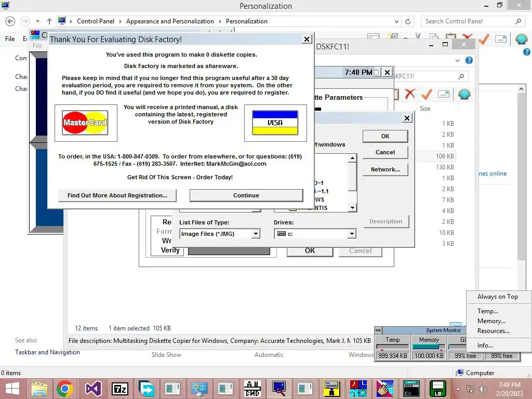Open the List Files of Type dropdown
532x399 pixels.
pos(256,234)
